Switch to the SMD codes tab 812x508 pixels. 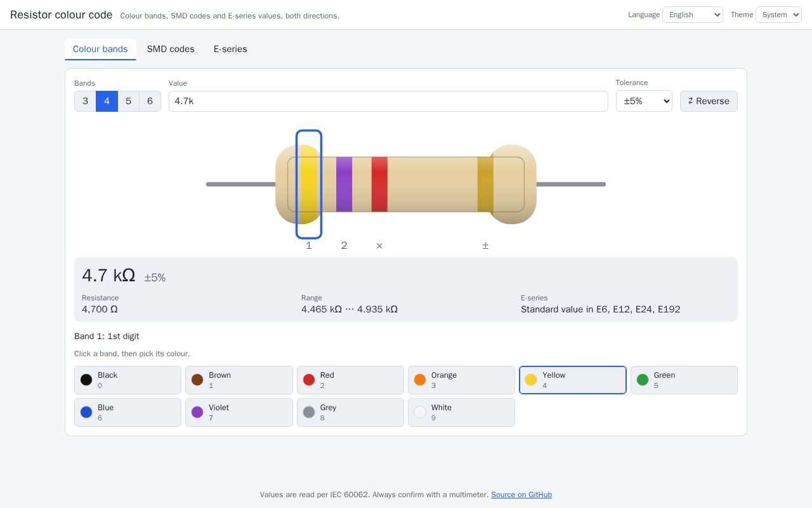click(171, 49)
